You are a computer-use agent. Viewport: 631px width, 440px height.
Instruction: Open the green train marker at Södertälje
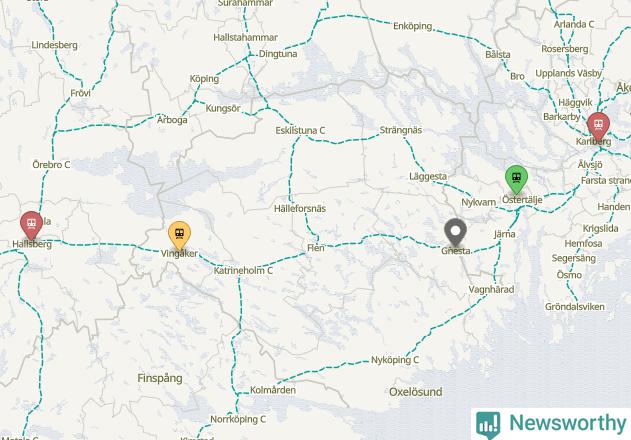[x=516, y=178]
